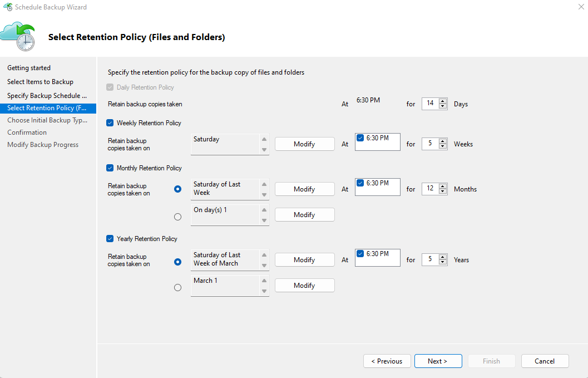Select the March 1 yearly radio button
This screenshot has width=588, height=378.
click(178, 287)
